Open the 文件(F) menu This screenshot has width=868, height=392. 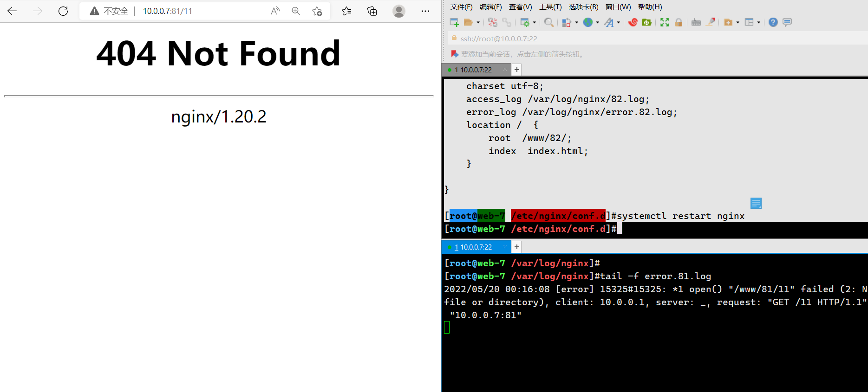point(462,7)
